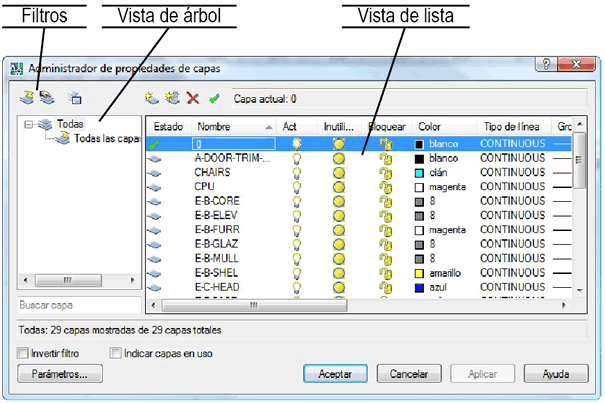Click the list view horizontal scrollbar thumb
The height and width of the screenshot is (403, 605).
[255, 305]
